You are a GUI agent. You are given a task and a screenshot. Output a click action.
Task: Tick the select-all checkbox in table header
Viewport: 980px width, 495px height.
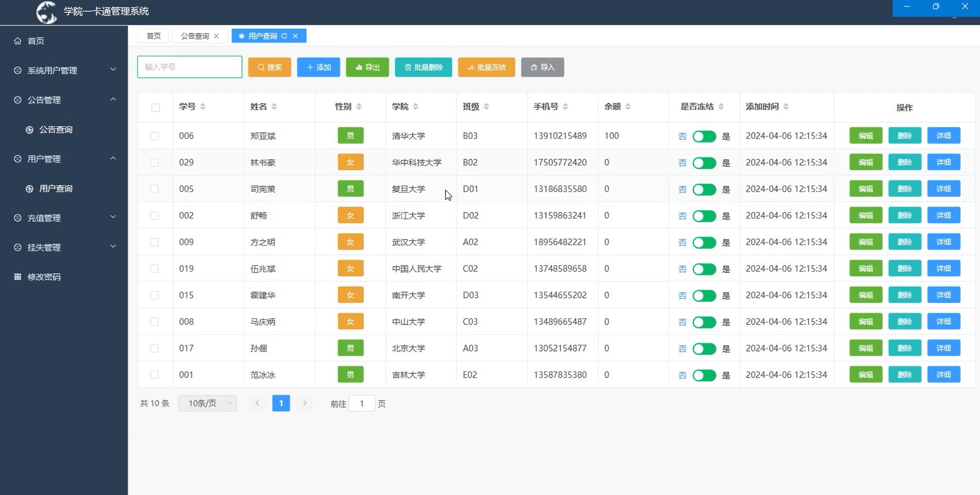(156, 107)
